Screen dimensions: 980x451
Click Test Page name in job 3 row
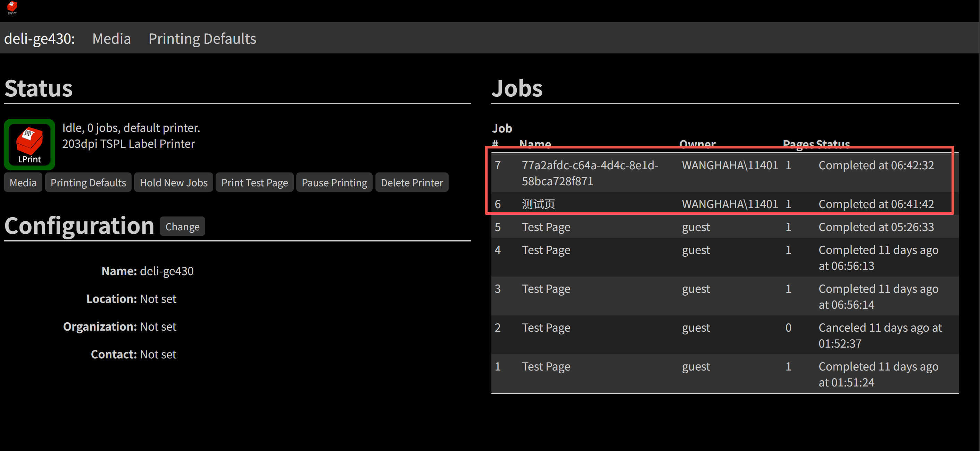pyautogui.click(x=546, y=289)
